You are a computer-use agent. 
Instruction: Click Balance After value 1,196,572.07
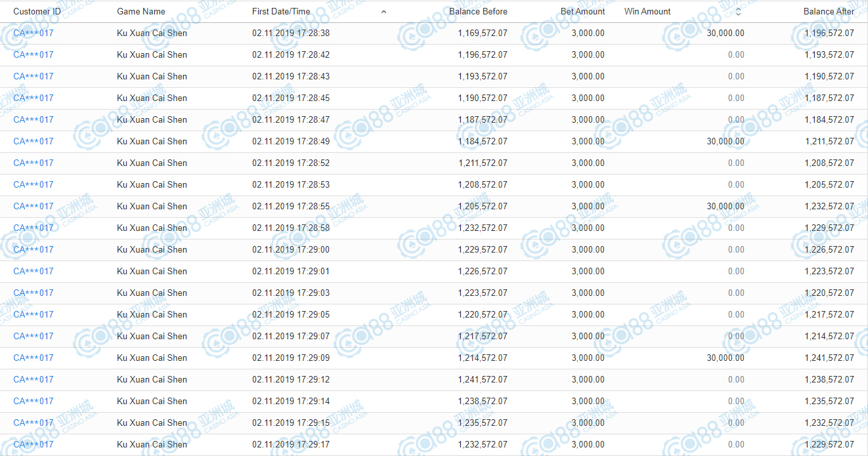coord(829,33)
